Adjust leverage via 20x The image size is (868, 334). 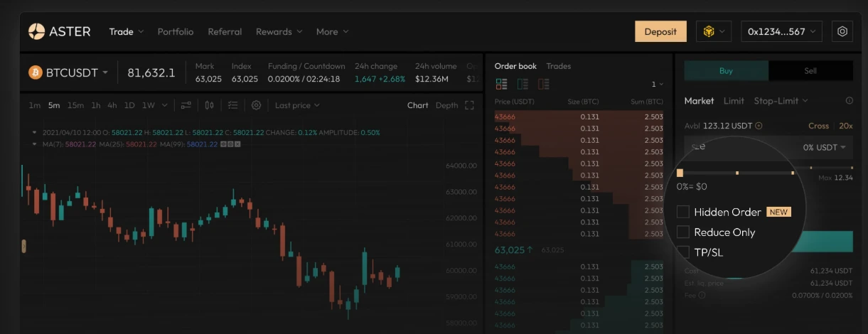coord(845,126)
